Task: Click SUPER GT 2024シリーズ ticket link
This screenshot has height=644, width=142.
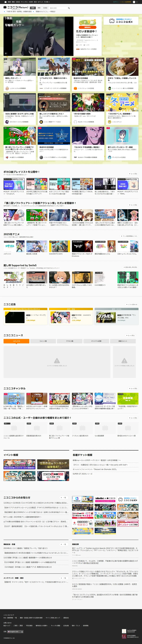Action: pos(83,474)
